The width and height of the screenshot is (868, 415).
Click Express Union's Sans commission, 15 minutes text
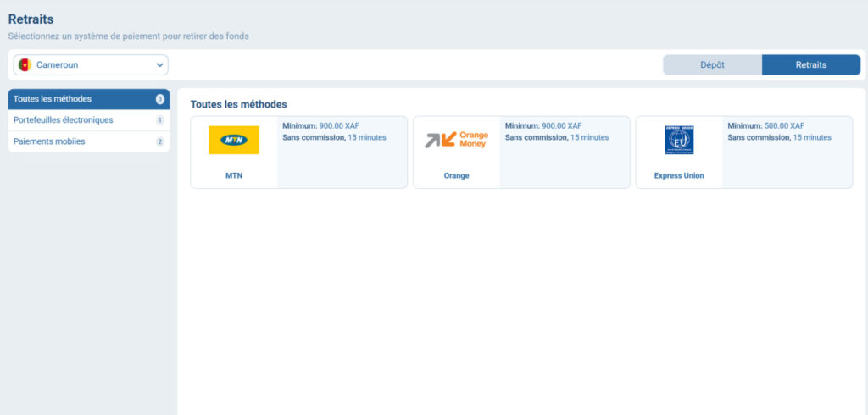coord(780,137)
